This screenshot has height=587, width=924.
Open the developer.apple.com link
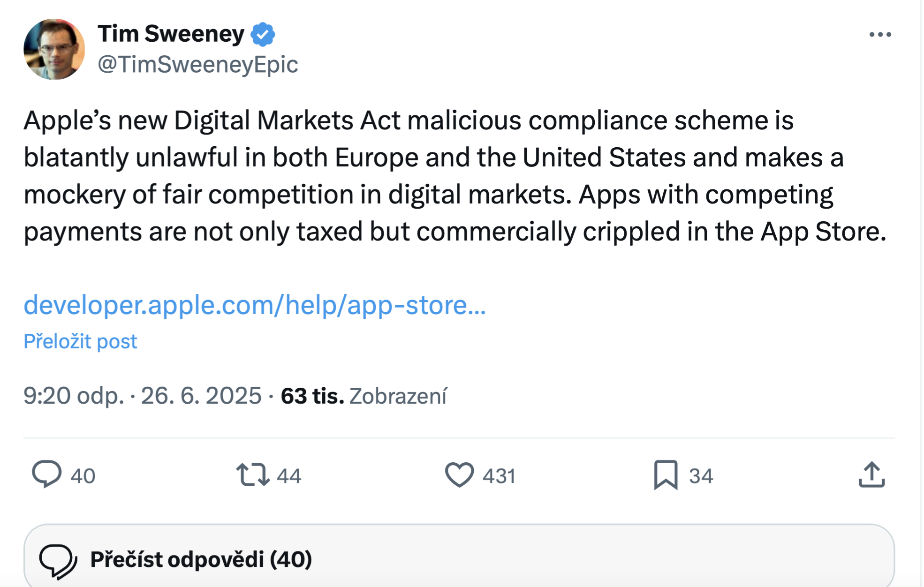pos(255,305)
